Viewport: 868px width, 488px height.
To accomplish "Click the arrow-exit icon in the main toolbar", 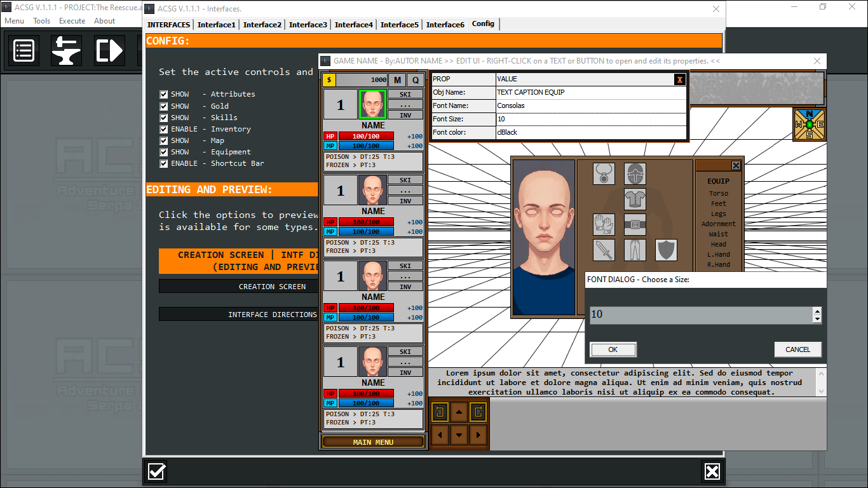I will click(x=109, y=50).
